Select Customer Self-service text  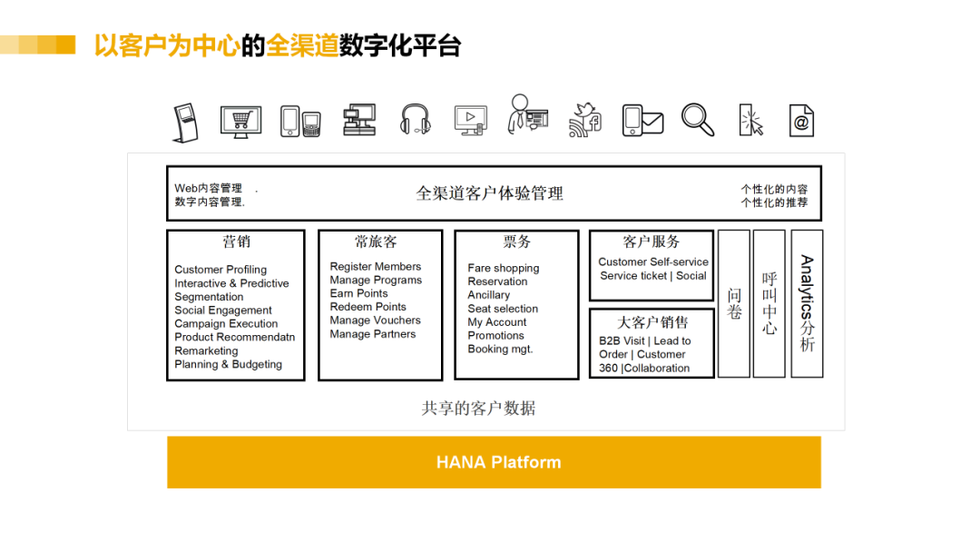coord(653,262)
